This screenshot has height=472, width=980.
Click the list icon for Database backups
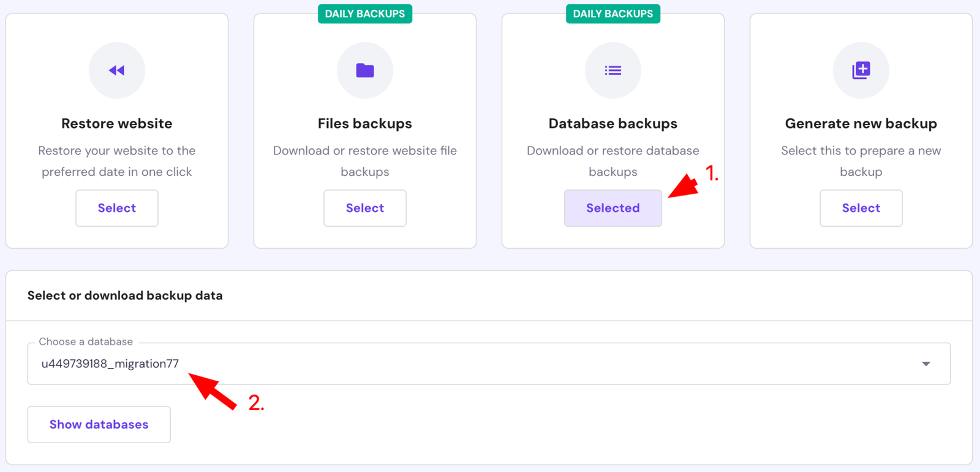613,70
